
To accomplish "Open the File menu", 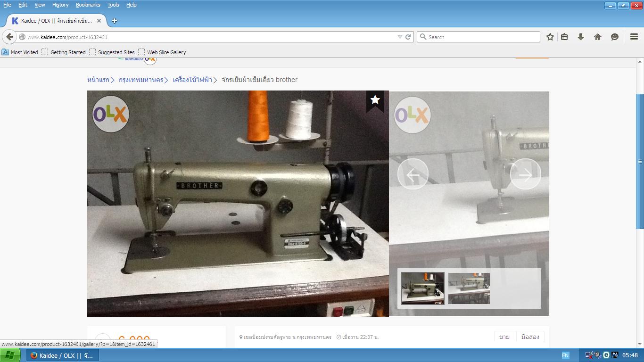I will pyautogui.click(x=7, y=5).
